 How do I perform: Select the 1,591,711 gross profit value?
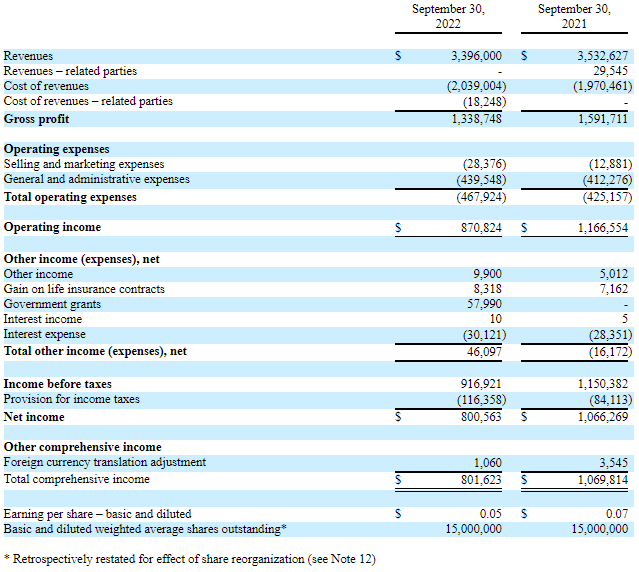[603, 119]
